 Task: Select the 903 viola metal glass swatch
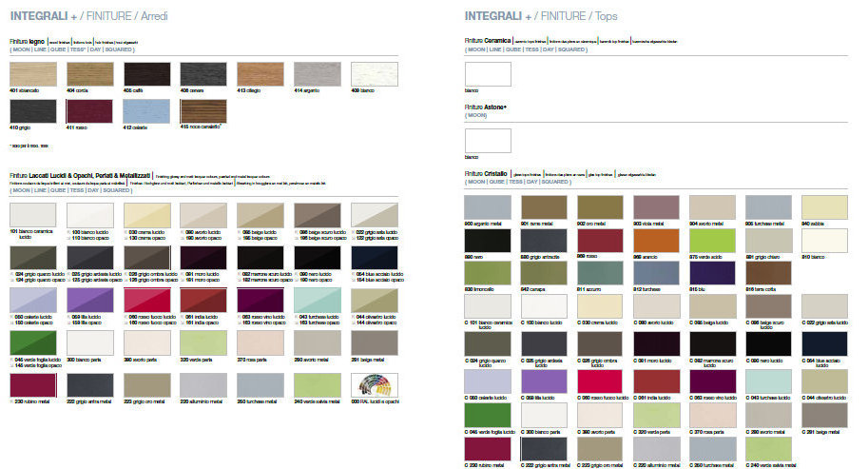pos(655,207)
